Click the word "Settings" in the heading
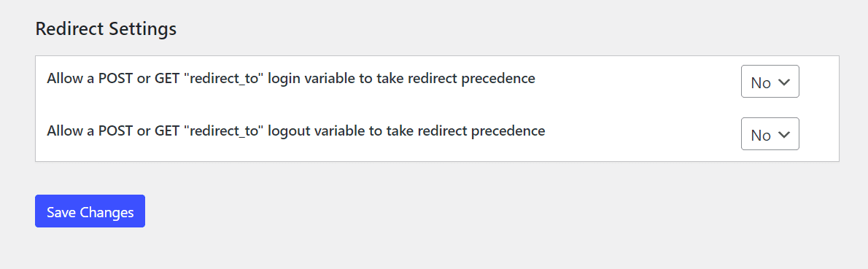Image resolution: width=868 pixels, height=269 pixels. [x=142, y=29]
